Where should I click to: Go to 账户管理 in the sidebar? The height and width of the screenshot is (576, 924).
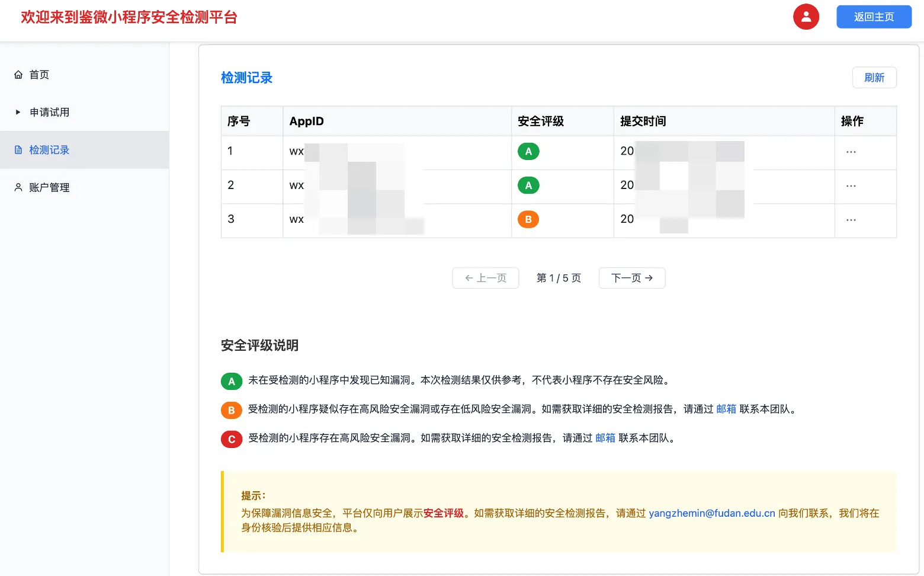pos(49,187)
